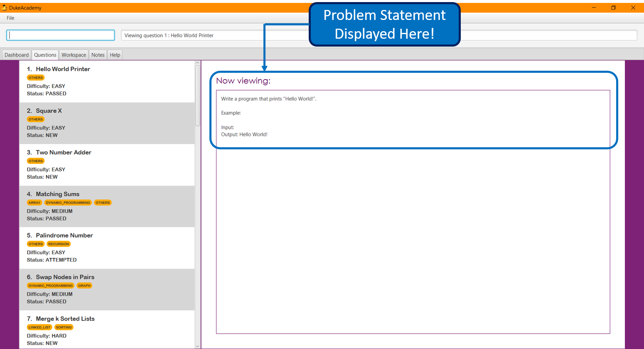Image resolution: width=644 pixels, height=349 pixels.
Task: Switch to the Dashboard tab
Action: (17, 55)
